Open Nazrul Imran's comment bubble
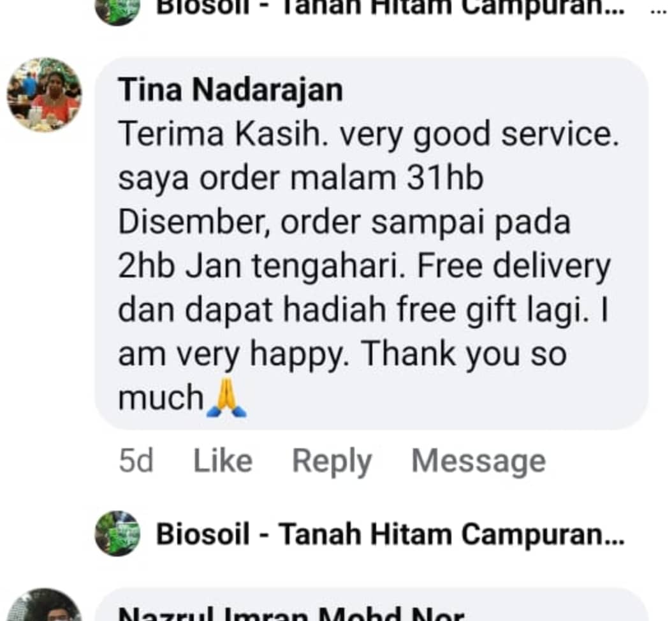Viewport: 672px width, 621px height. click(371, 604)
